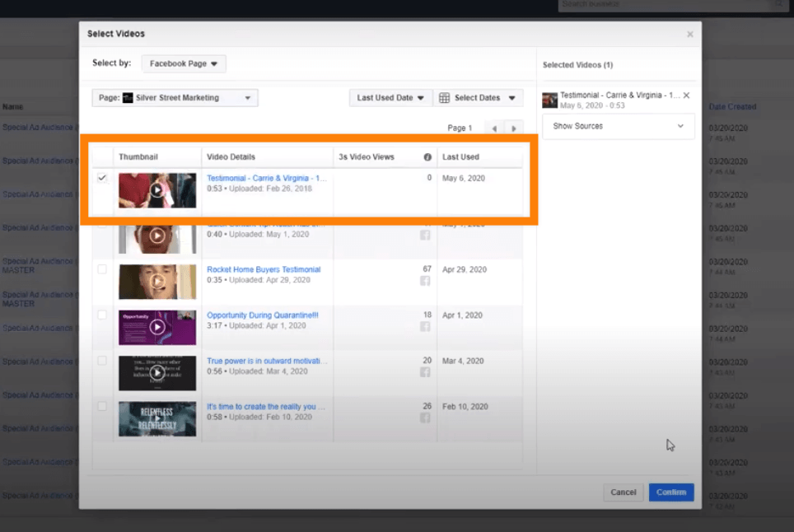The image size is (794, 532).
Task: Click the Silver Street Marketing page logo icon
Action: [128, 98]
